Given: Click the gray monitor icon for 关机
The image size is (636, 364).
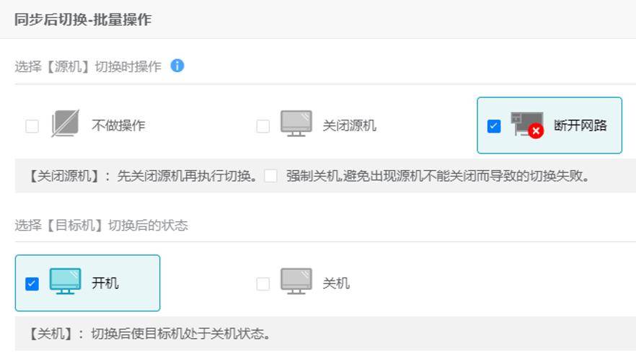Looking at the screenshot, I should coord(296,281).
